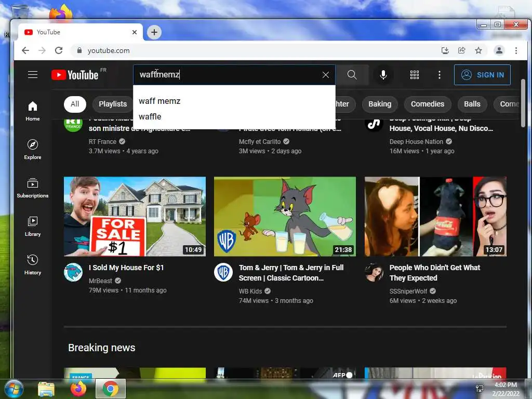Image resolution: width=532 pixels, height=399 pixels.
Task: Go to SSSniperWolf channel name
Action: (x=408, y=291)
